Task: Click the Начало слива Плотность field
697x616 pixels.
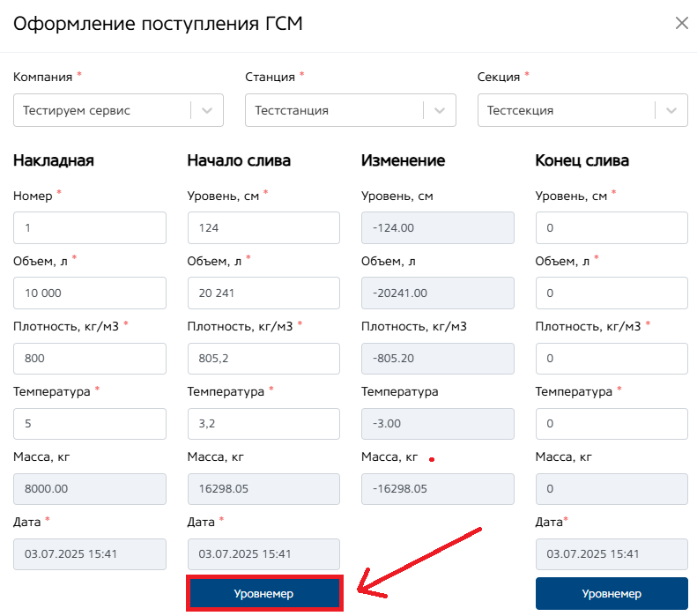Action: point(263,359)
